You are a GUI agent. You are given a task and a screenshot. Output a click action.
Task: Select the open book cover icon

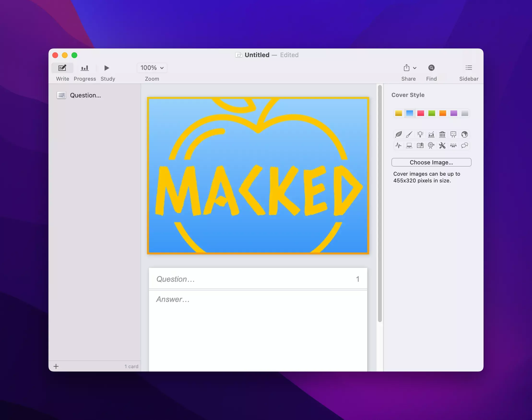[420, 145]
